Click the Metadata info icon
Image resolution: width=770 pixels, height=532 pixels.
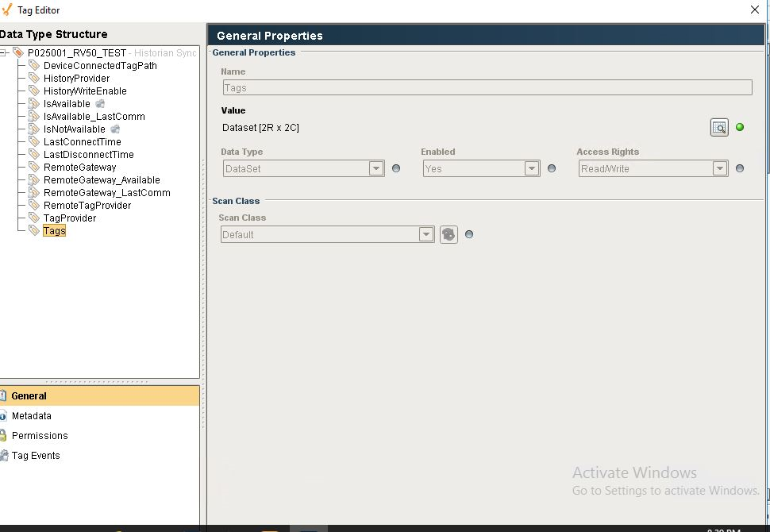coord(3,416)
